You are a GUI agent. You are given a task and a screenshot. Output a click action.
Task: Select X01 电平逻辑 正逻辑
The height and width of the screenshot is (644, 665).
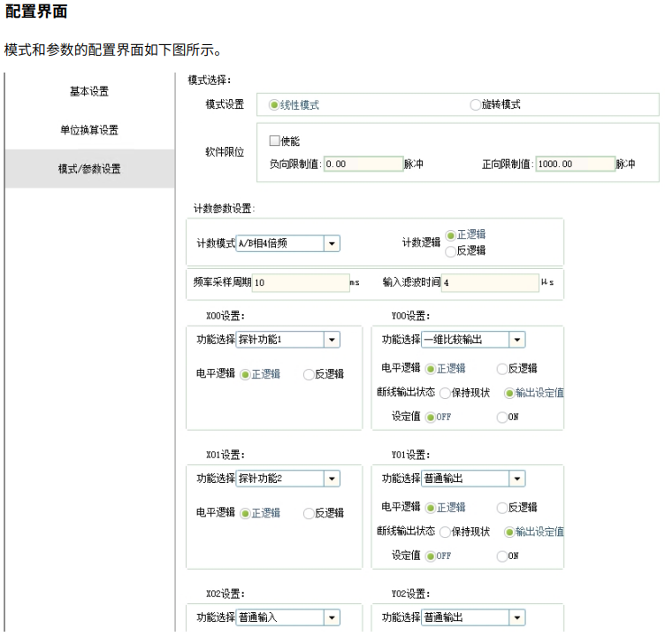click(245, 513)
